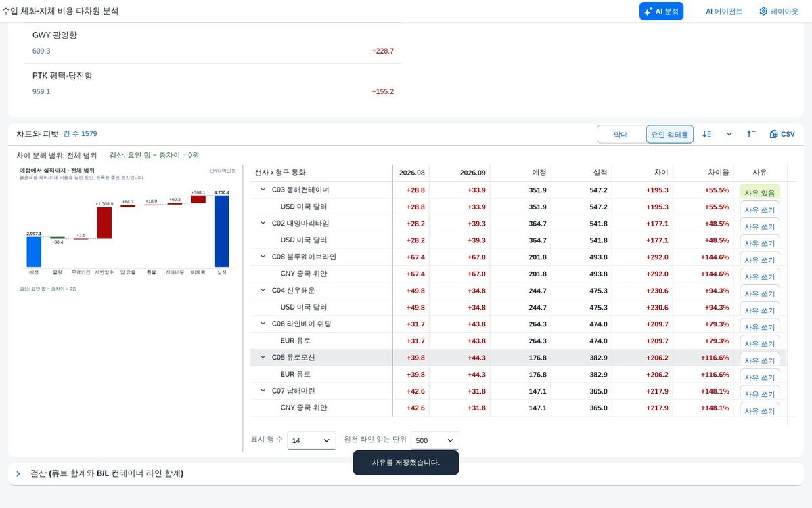Screen dimensions: 812x508
Task: Click 실적 bar in waterfall chart
Action: click(x=221, y=231)
